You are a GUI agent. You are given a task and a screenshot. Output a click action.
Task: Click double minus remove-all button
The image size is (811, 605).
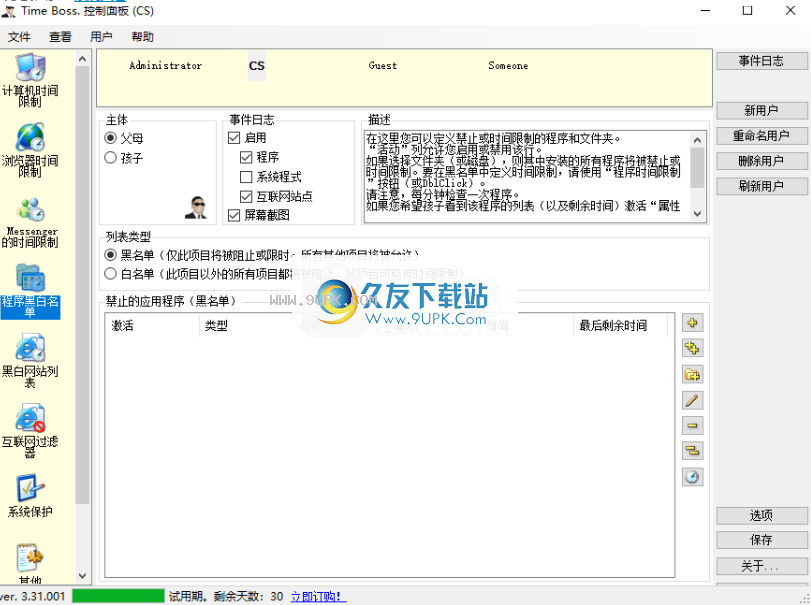pos(692,451)
